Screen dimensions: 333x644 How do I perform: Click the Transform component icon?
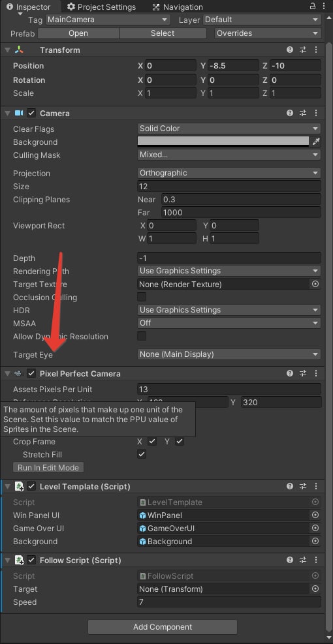pyautogui.click(x=20, y=50)
